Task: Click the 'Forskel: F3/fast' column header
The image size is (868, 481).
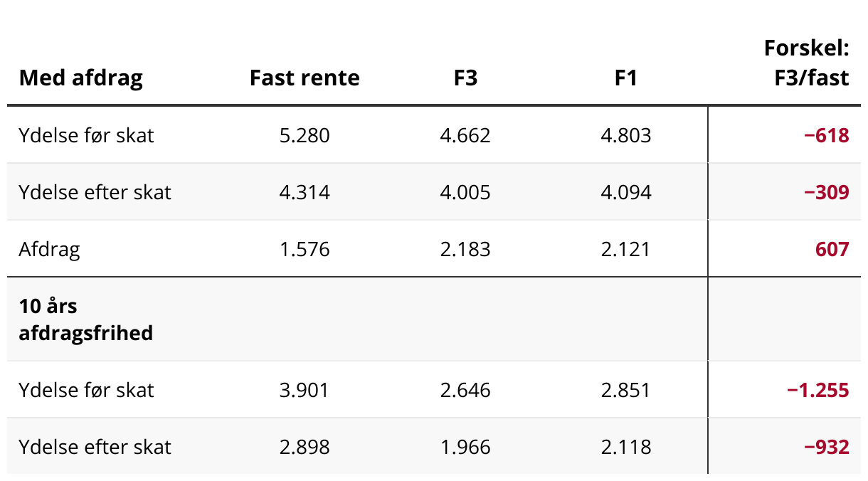Action: [x=807, y=63]
